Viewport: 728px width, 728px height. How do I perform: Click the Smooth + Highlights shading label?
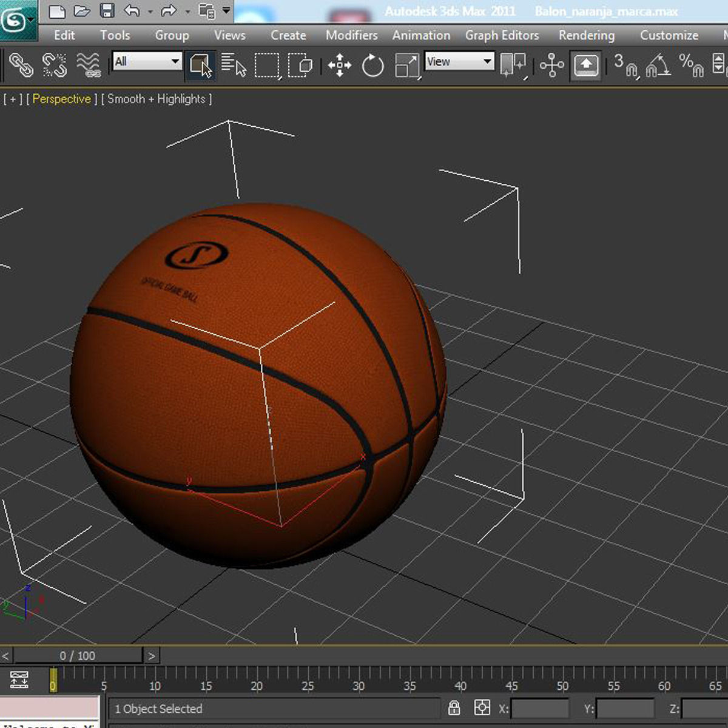(x=157, y=99)
